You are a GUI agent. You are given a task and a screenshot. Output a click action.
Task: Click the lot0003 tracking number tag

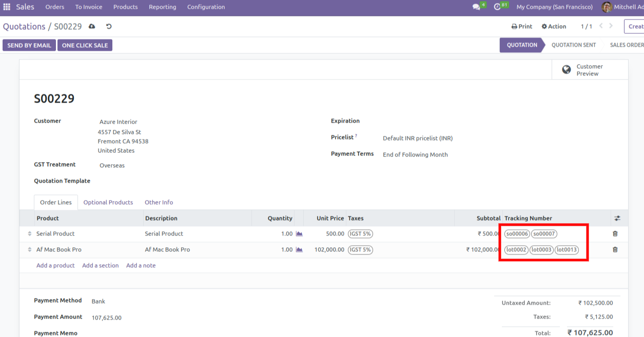(x=541, y=250)
